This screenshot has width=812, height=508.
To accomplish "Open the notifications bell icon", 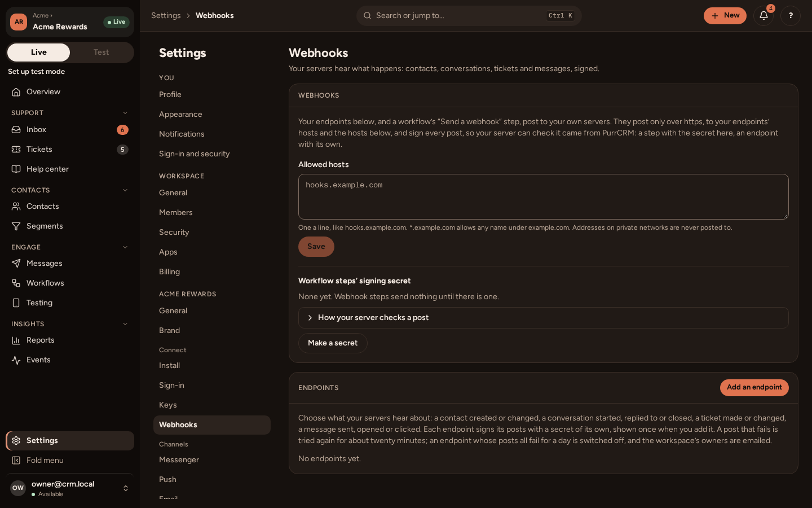I will pyautogui.click(x=764, y=16).
